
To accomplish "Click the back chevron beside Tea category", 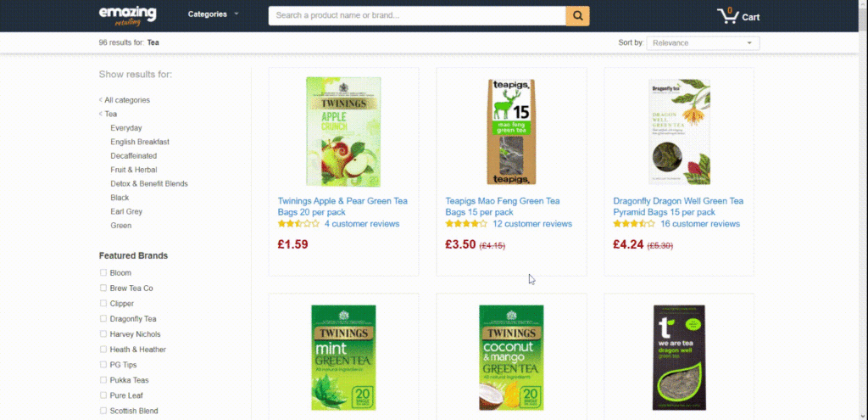I will coord(101,114).
